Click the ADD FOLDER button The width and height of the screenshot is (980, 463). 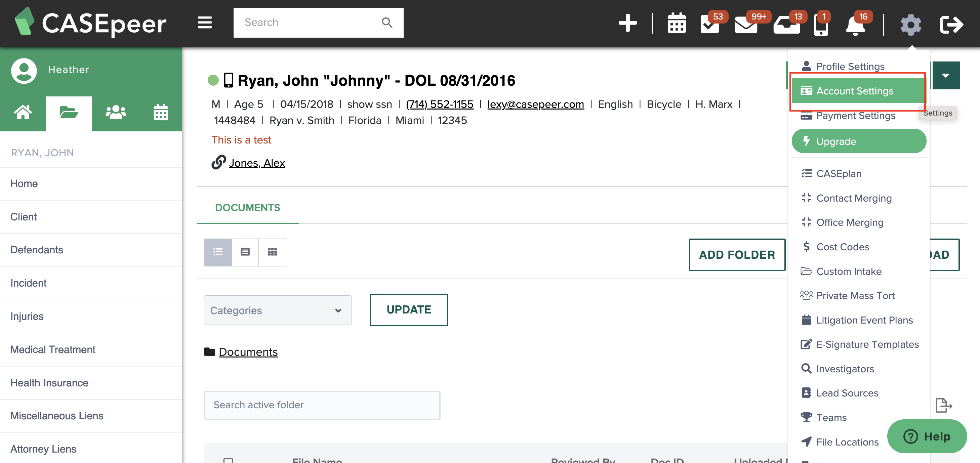pyautogui.click(x=737, y=255)
